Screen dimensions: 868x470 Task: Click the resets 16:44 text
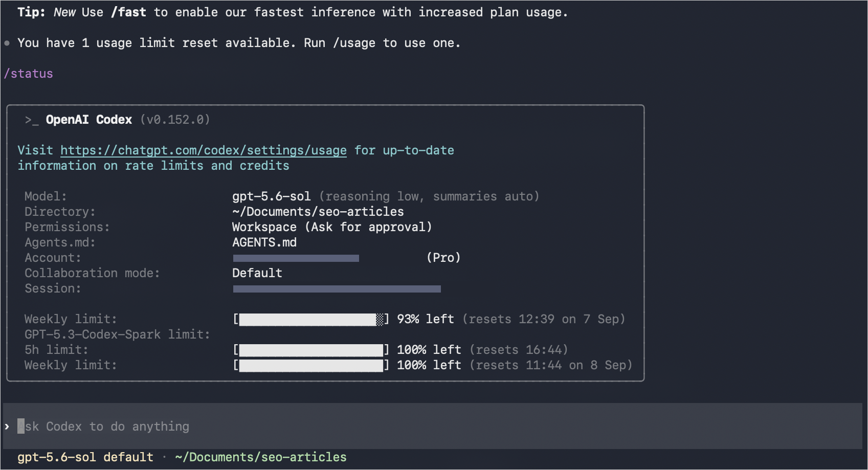[x=519, y=350]
